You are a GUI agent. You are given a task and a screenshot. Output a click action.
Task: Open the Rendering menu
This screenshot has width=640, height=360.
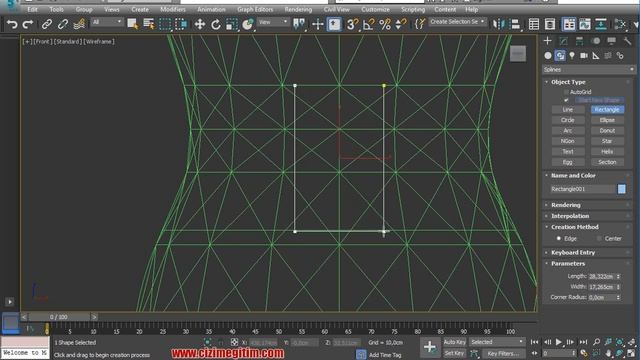298,9
